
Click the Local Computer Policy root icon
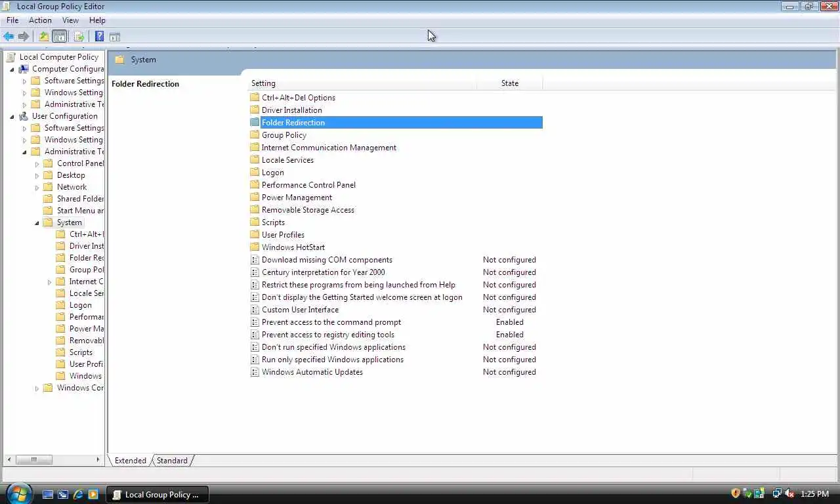coord(10,57)
